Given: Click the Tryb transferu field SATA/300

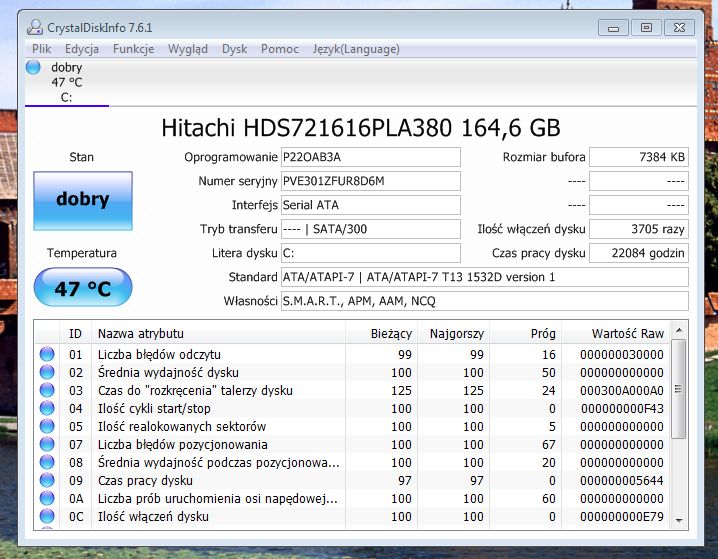Looking at the screenshot, I should (x=370, y=229).
